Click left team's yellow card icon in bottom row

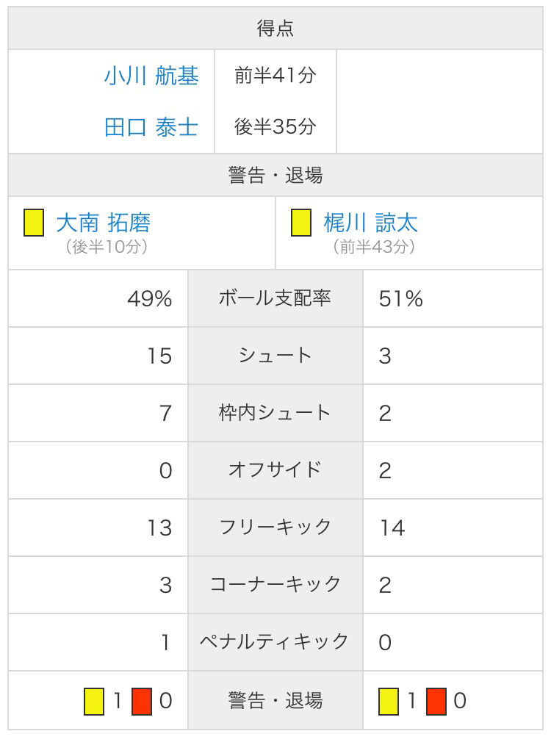(94, 701)
